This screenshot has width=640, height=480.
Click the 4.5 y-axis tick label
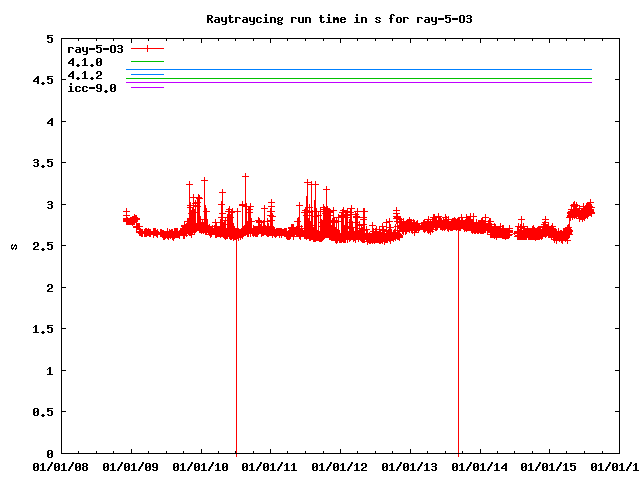pyautogui.click(x=45, y=81)
